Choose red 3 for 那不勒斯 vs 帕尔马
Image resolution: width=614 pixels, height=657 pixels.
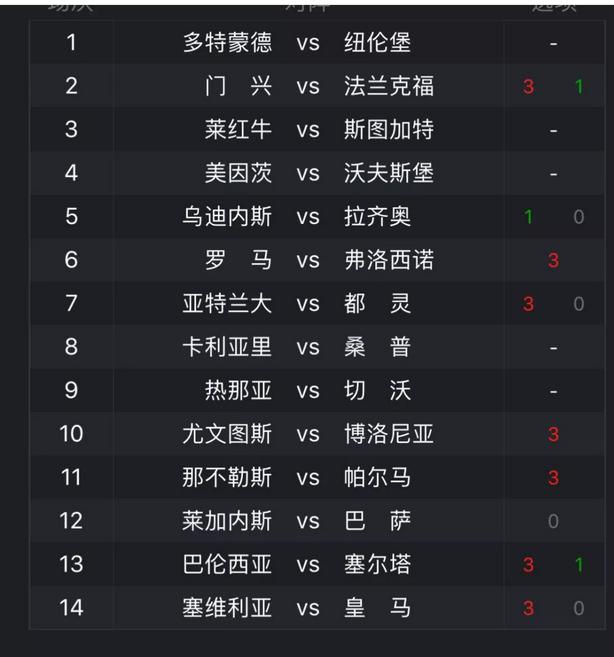point(553,478)
